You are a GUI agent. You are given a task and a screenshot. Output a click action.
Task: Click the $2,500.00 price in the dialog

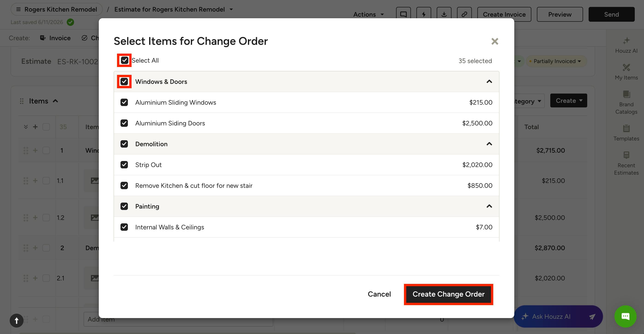pyautogui.click(x=477, y=123)
